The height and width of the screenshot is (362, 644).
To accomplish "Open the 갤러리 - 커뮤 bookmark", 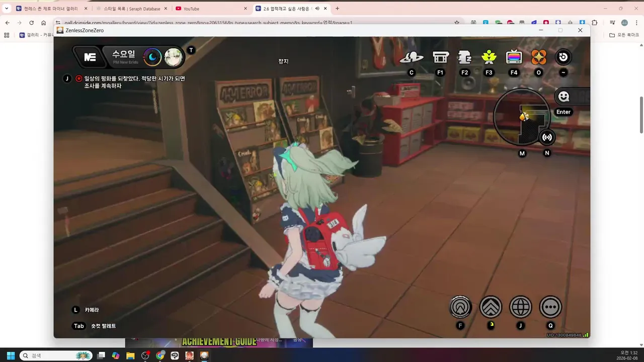I will (x=35, y=35).
